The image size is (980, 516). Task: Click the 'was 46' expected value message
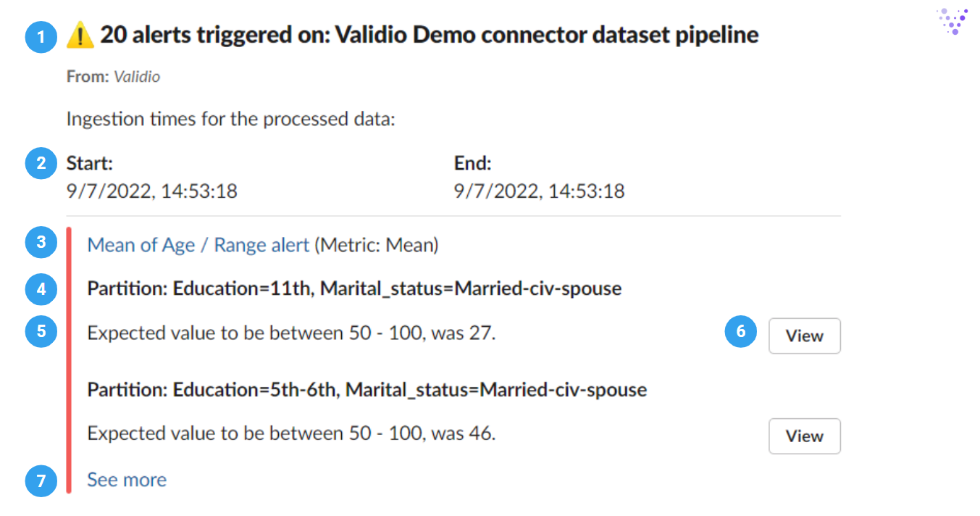point(291,433)
